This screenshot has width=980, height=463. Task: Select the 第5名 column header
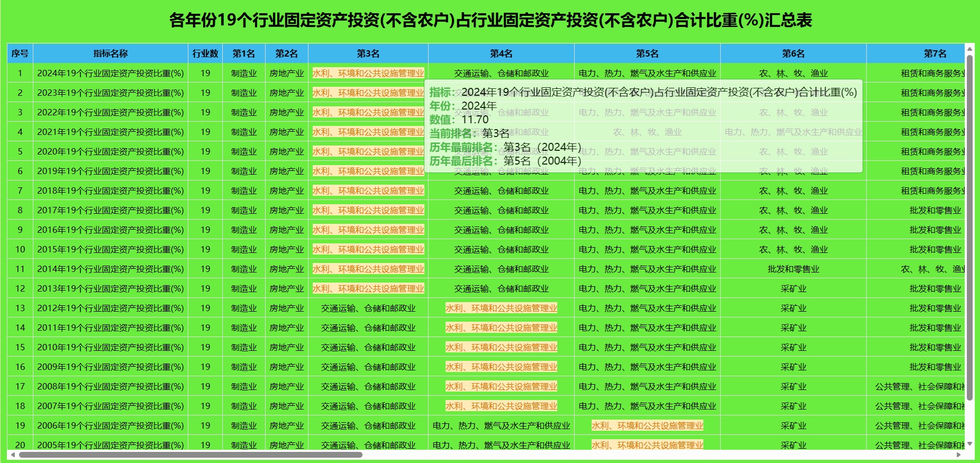(647, 53)
